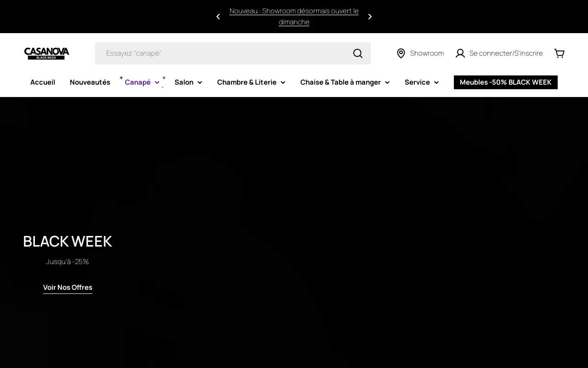Show previous announcement with left arrow
The width and height of the screenshot is (588, 368).
pos(218,17)
